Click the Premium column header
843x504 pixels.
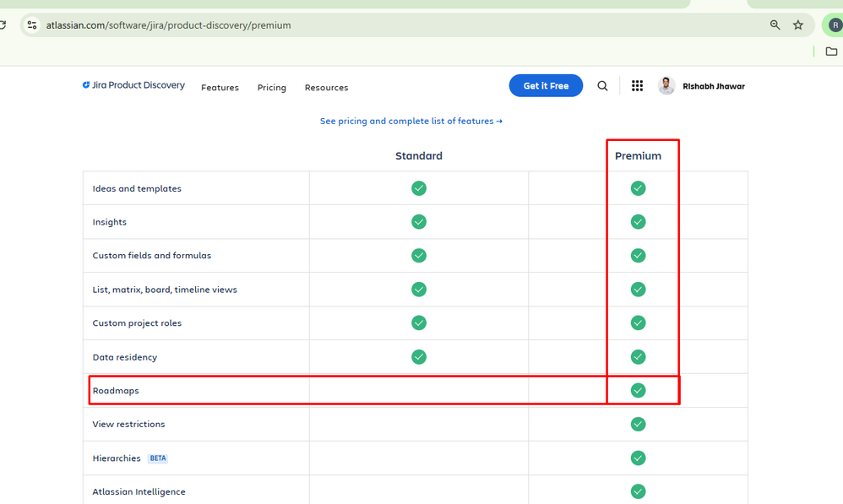(639, 156)
